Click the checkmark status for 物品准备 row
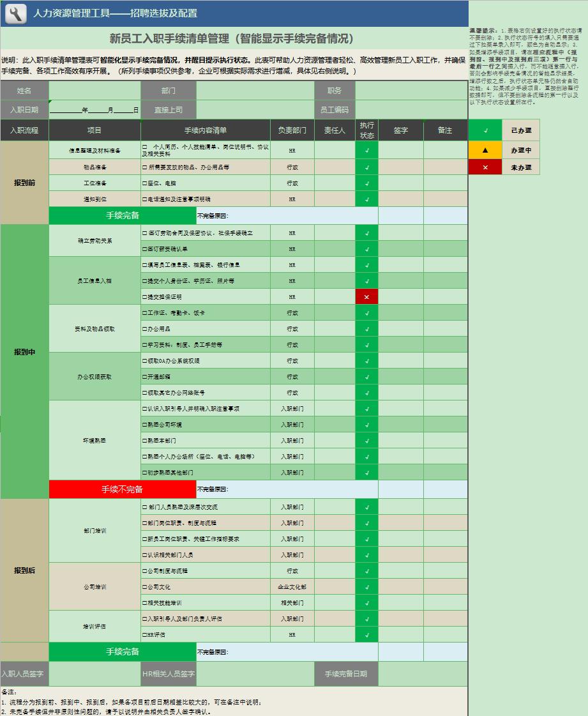 (x=365, y=167)
